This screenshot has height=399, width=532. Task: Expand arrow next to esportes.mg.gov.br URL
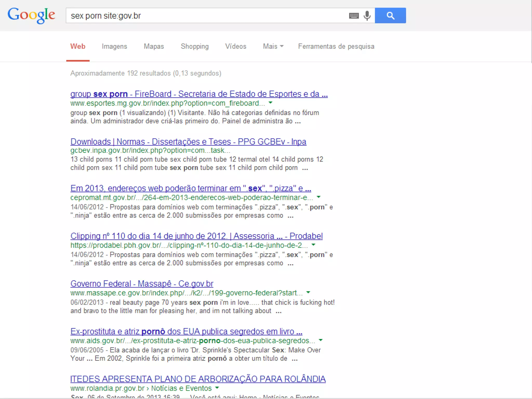270,103
